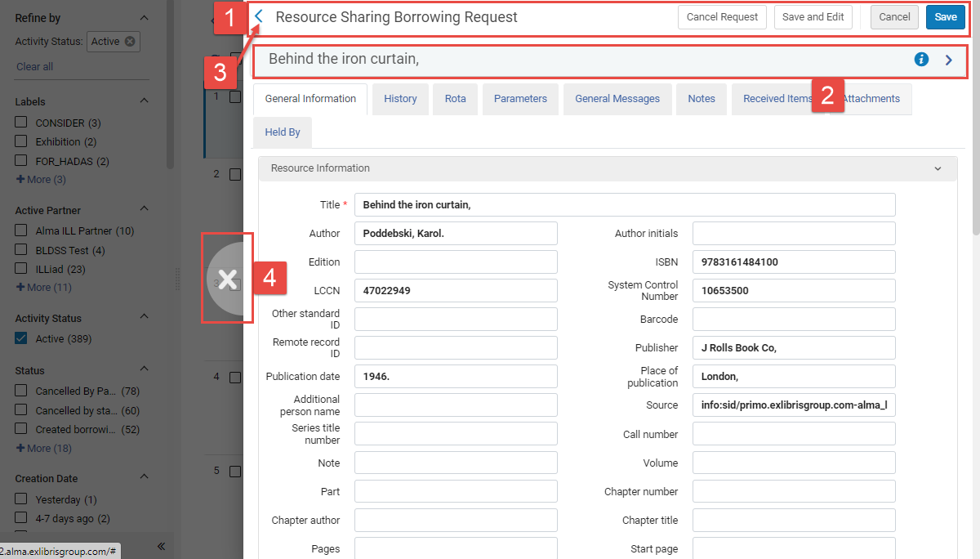Image resolution: width=980 pixels, height=559 pixels.
Task: Close the sliding panel with the X
Action: [228, 279]
